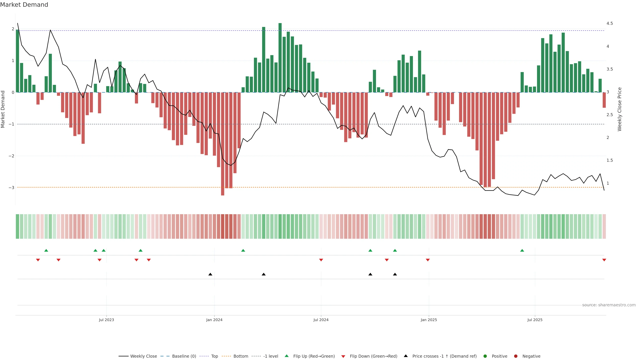Click the Weekly Close Price axis title

620,109
